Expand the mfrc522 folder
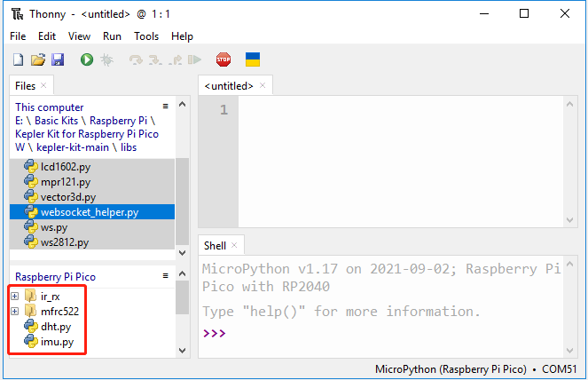This screenshot has height=380, width=588. coord(14,312)
